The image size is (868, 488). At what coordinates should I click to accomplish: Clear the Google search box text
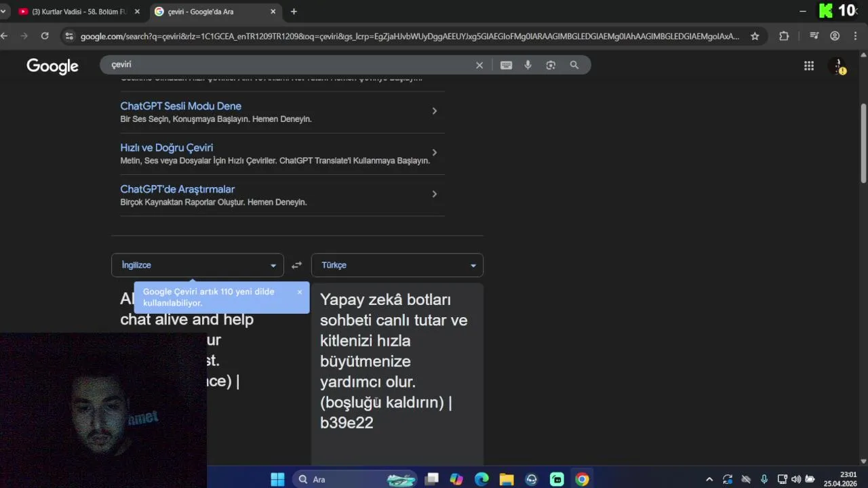point(479,65)
